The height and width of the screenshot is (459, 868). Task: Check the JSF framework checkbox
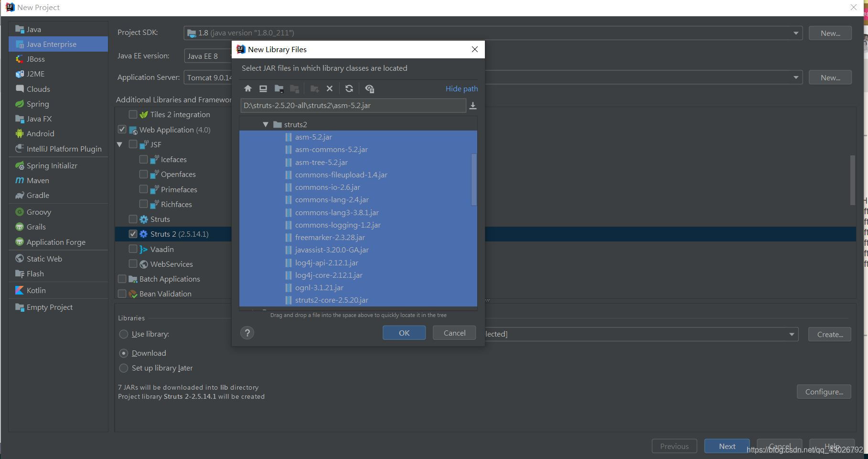pyautogui.click(x=133, y=144)
